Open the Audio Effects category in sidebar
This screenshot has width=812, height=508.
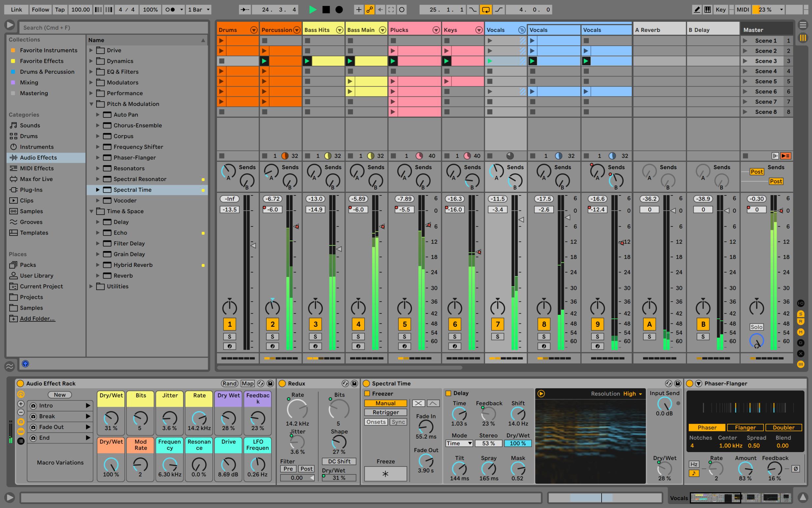pyautogui.click(x=38, y=157)
